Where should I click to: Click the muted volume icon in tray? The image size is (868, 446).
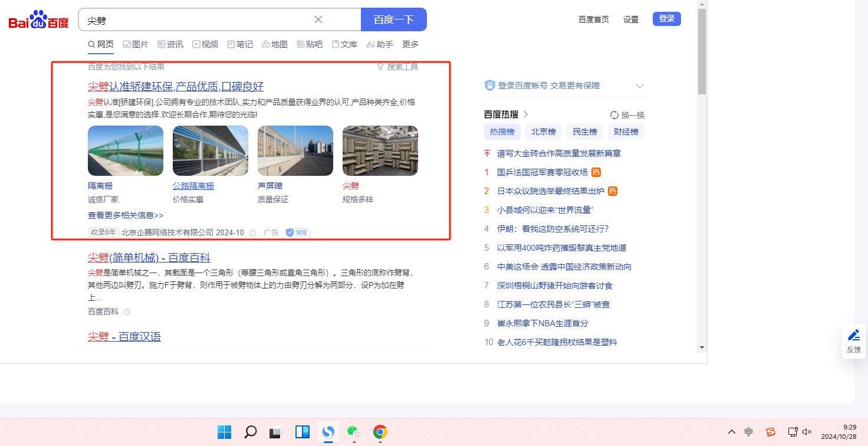tap(807, 432)
